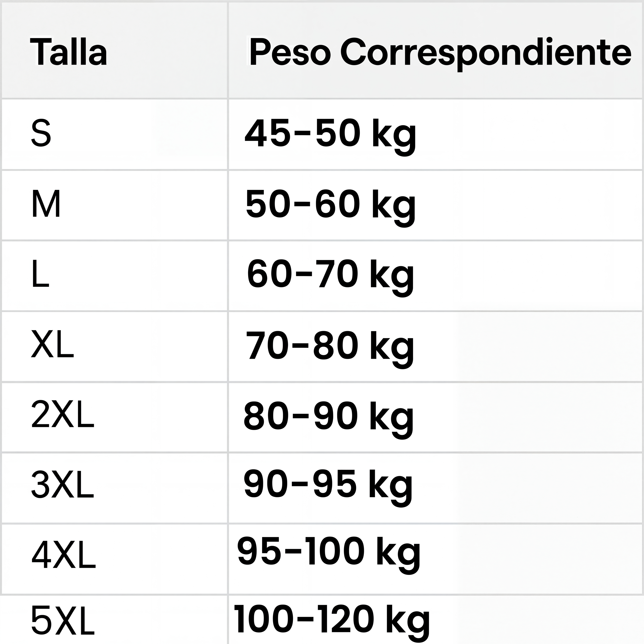Select the M size cell

coord(46,204)
